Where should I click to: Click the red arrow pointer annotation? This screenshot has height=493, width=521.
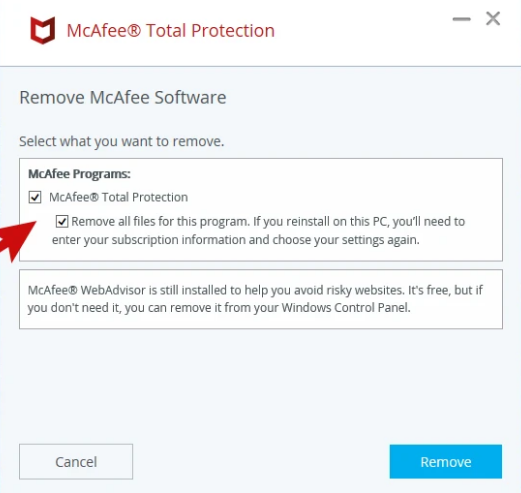(x=17, y=241)
